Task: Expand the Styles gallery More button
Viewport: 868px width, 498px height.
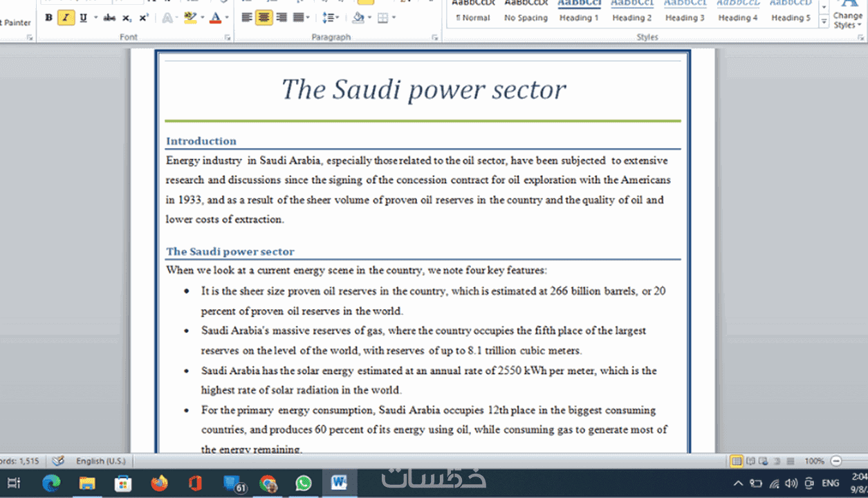Action: point(824,22)
